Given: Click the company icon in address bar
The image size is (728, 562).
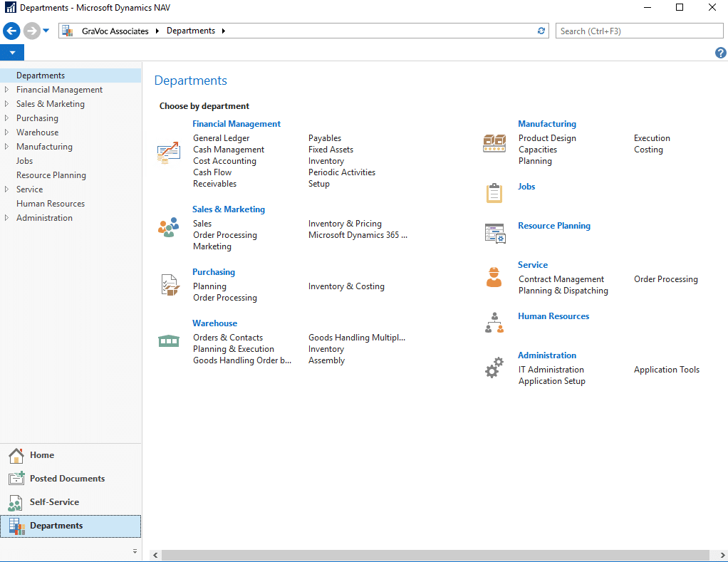Looking at the screenshot, I should click(68, 31).
